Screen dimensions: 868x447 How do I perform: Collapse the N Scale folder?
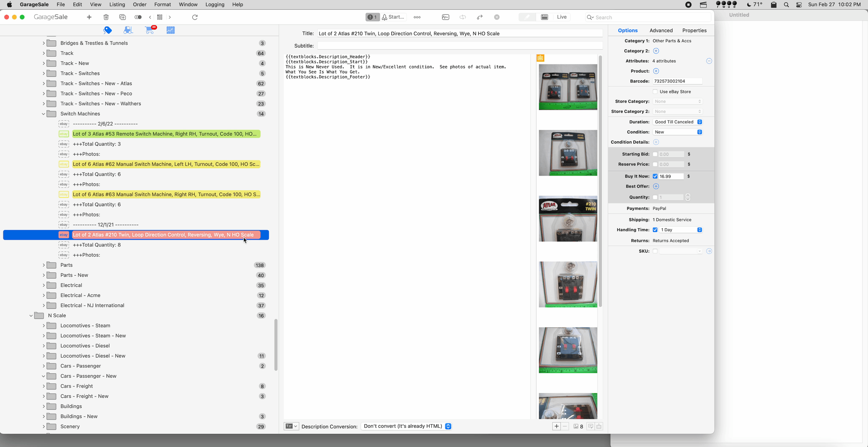[31, 316]
